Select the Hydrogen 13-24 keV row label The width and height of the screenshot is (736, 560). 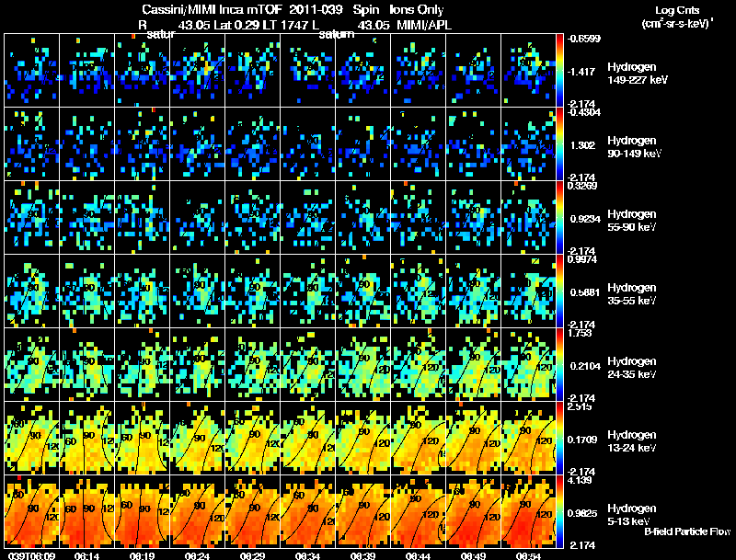coord(631,441)
